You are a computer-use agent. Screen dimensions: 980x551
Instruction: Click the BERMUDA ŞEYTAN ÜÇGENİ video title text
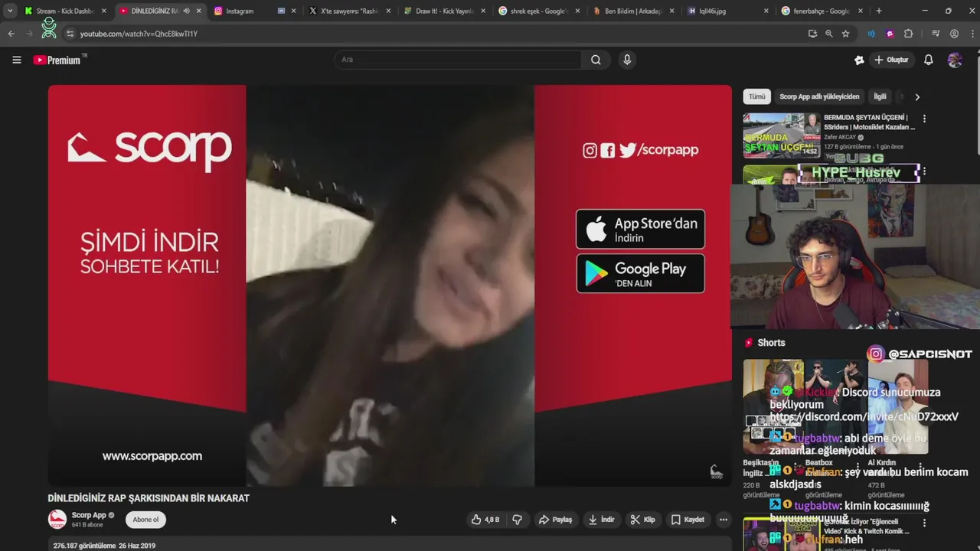tap(869, 122)
